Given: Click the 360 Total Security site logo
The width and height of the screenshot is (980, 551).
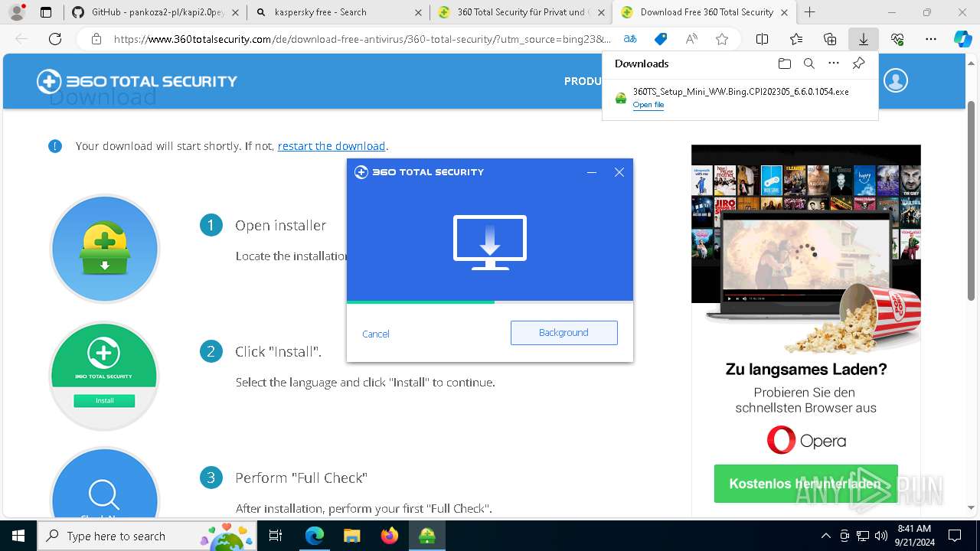Looking at the screenshot, I should [137, 81].
